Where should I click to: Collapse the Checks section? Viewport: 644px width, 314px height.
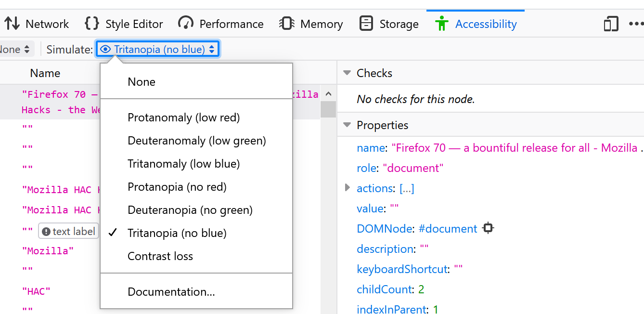[x=347, y=73]
